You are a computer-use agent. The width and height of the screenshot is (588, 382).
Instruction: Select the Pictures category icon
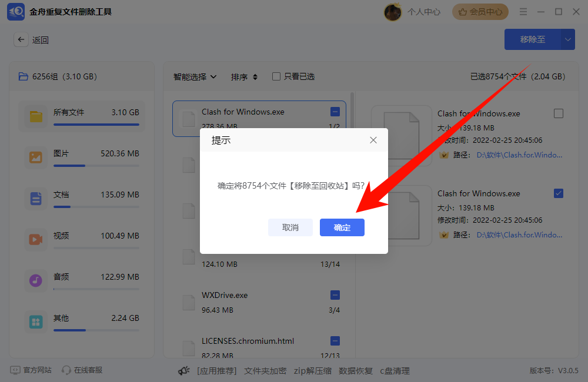click(36, 157)
